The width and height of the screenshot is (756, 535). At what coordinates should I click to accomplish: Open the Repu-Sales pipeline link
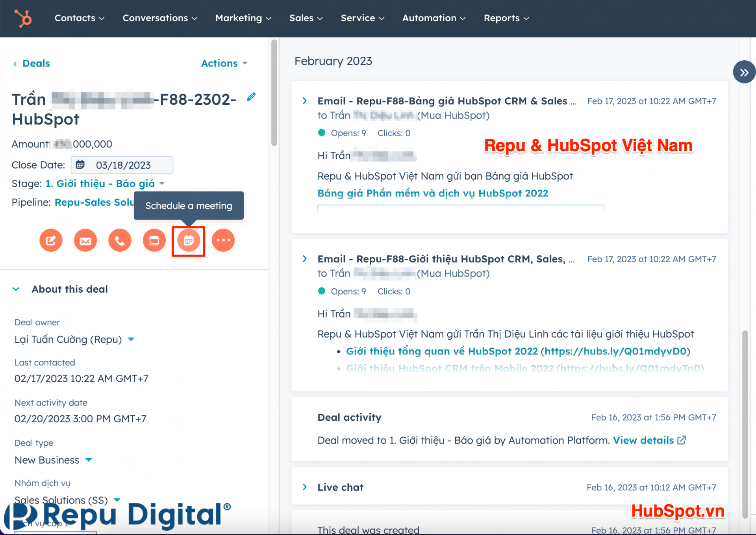coord(94,202)
